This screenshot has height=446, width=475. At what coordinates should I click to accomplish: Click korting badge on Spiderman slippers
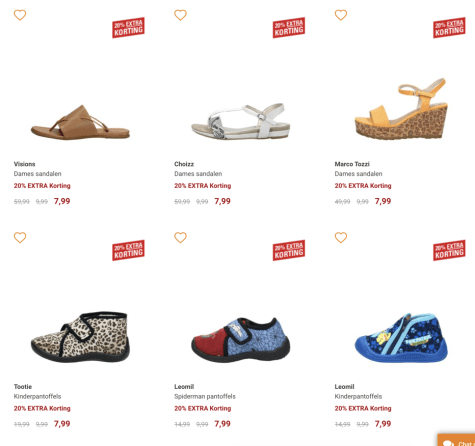[289, 250]
